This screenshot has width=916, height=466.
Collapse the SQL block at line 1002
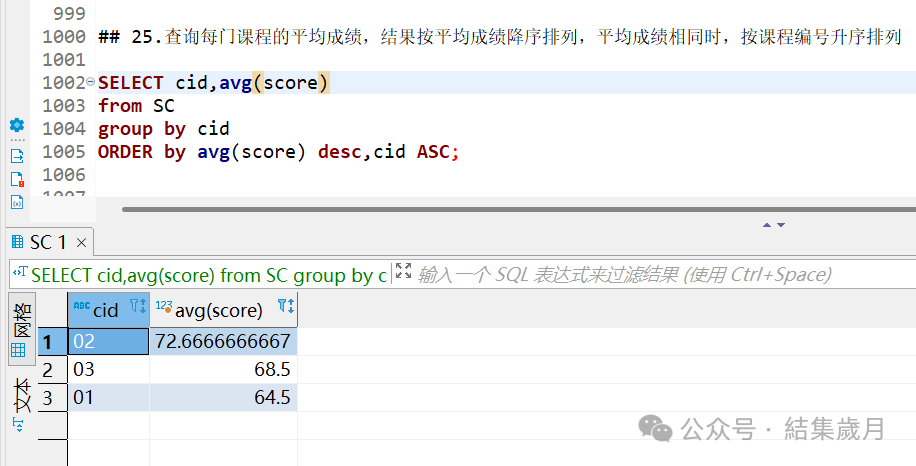[91, 82]
